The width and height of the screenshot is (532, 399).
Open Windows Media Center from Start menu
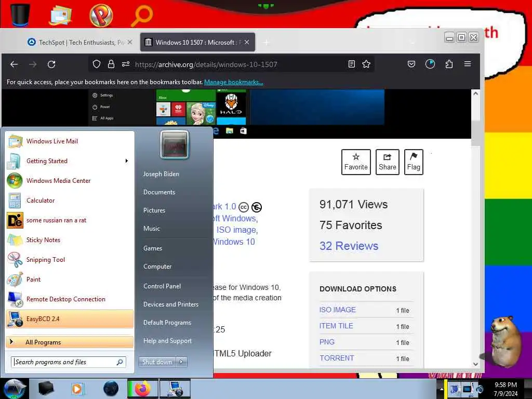tap(70, 180)
